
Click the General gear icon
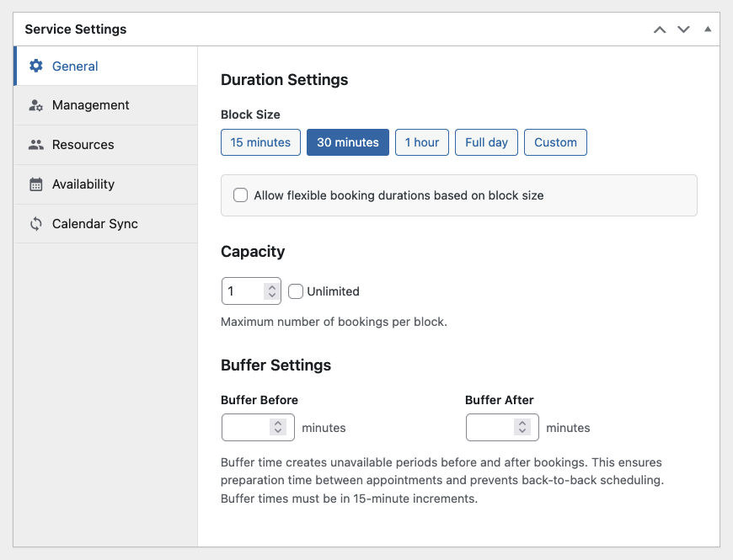tap(36, 66)
